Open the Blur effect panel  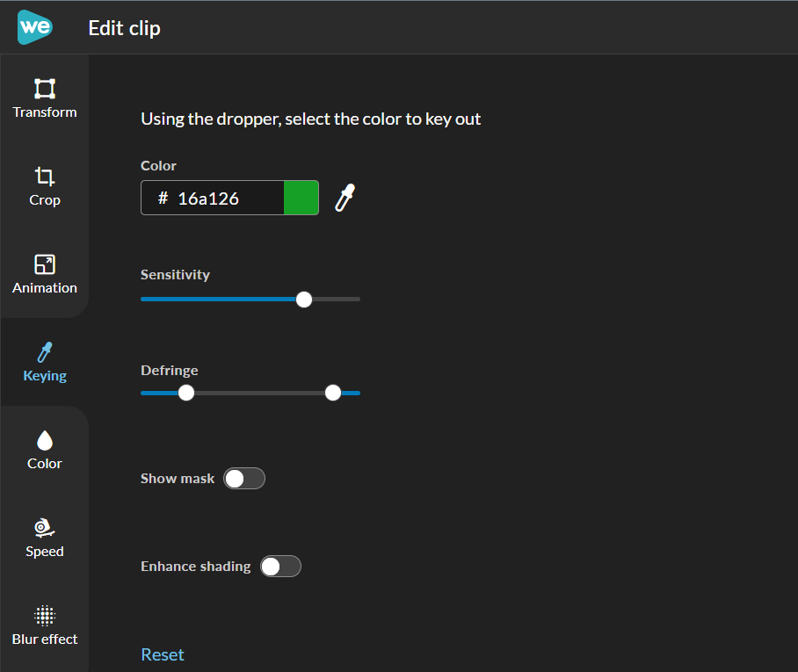click(x=45, y=625)
